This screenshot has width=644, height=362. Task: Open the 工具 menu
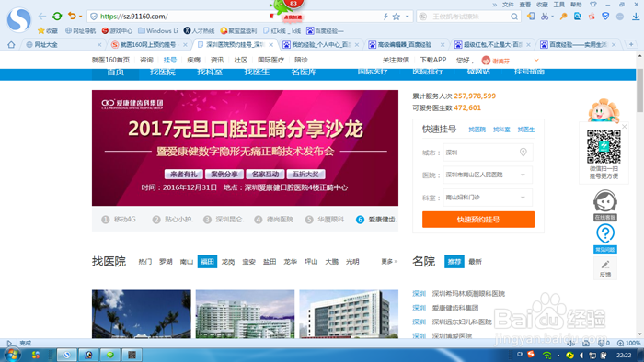point(559,5)
